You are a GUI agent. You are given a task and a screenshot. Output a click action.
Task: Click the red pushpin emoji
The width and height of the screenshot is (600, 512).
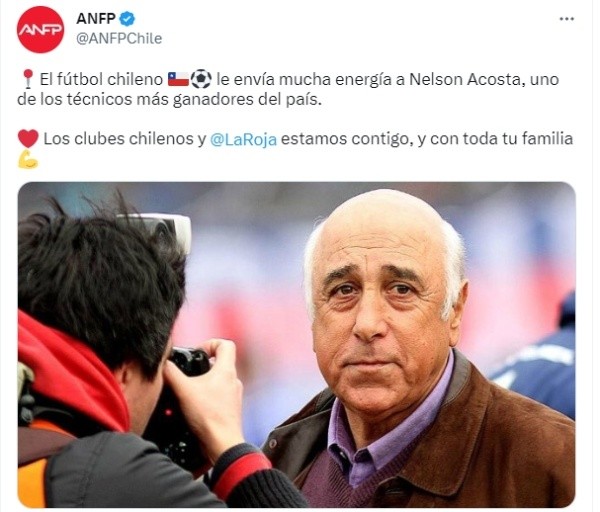28,79
